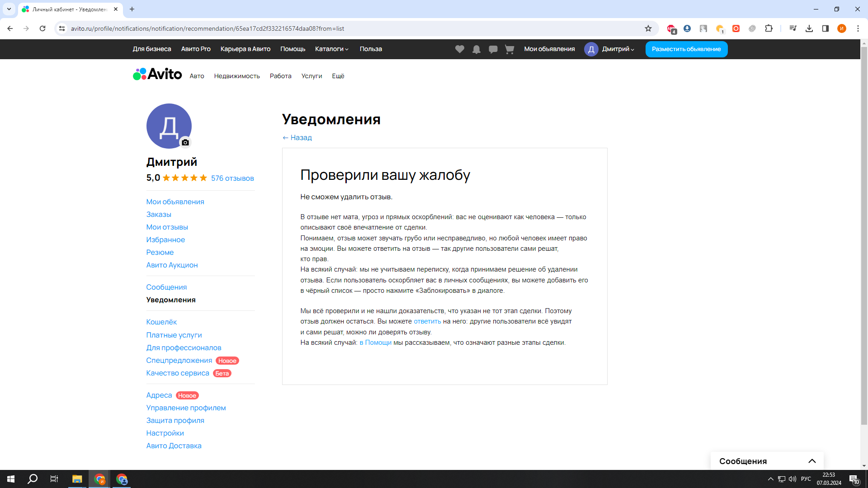Screen dimensions: 868x488
Task: Open new browser tab
Action: pos(132,9)
